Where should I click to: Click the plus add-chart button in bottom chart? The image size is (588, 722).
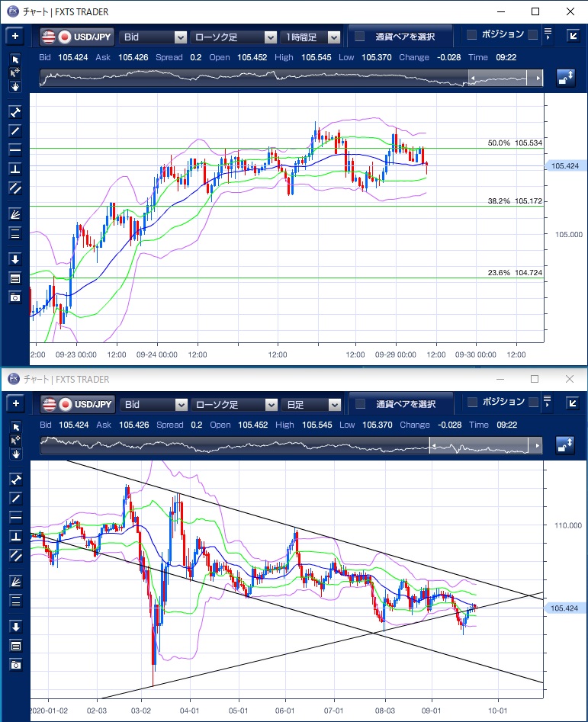click(15, 403)
